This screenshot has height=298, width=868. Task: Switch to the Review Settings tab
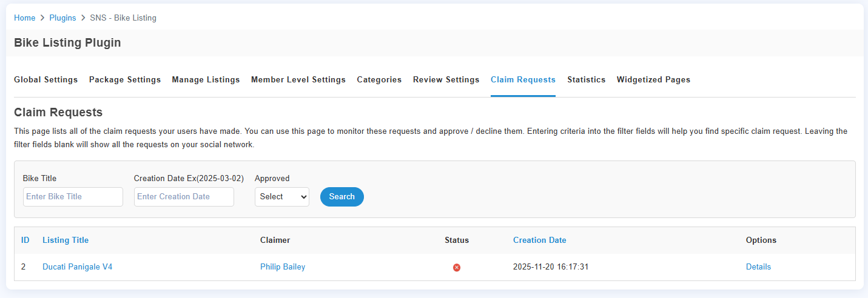446,79
